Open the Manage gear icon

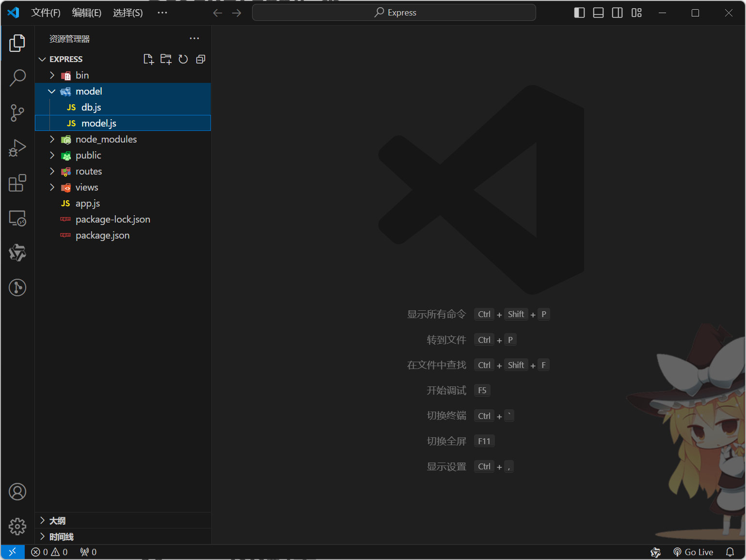pyautogui.click(x=17, y=526)
